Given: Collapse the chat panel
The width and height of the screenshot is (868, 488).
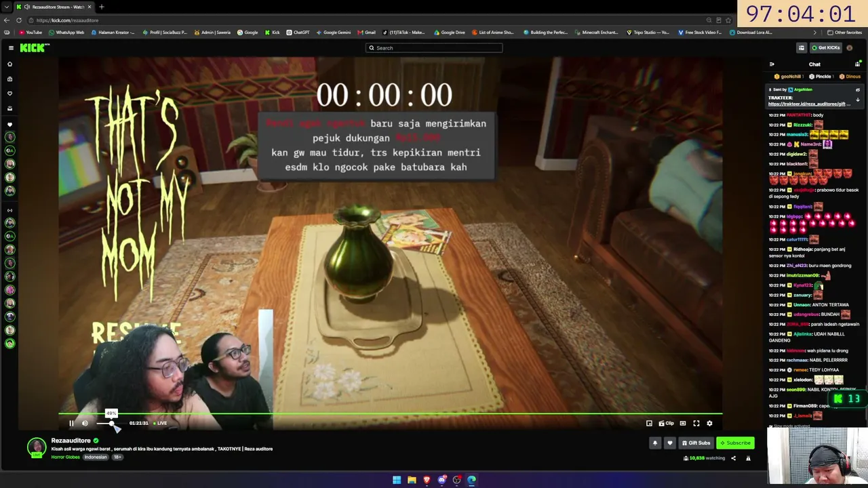Looking at the screenshot, I should (772, 64).
